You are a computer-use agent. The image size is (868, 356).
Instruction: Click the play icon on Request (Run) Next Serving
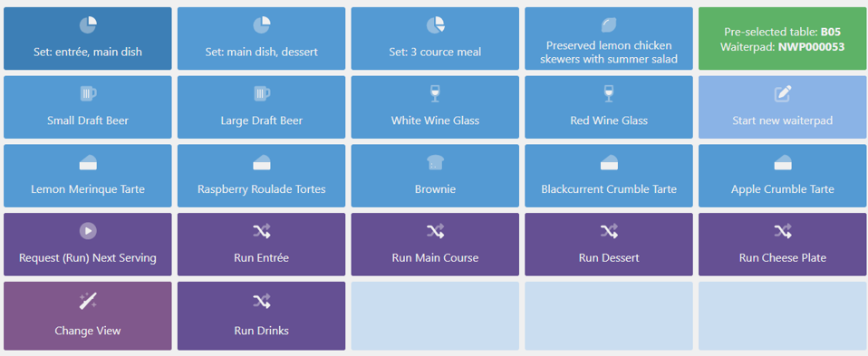(x=88, y=231)
